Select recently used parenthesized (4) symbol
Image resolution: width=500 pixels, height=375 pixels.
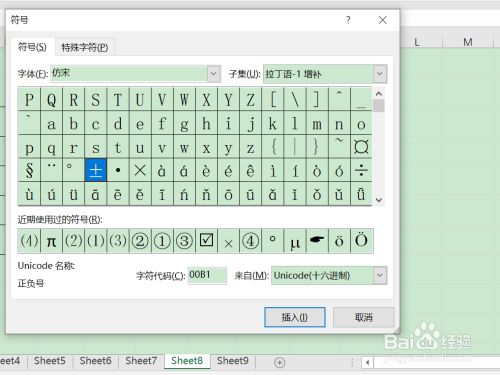coord(29,241)
